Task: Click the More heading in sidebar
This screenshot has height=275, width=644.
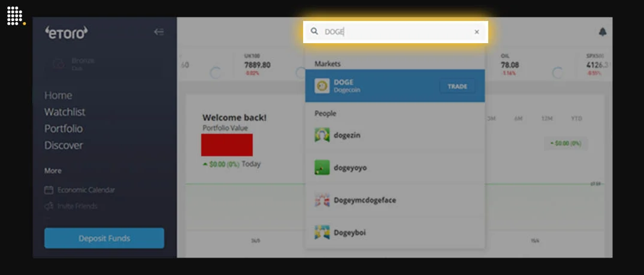Action: tap(53, 171)
